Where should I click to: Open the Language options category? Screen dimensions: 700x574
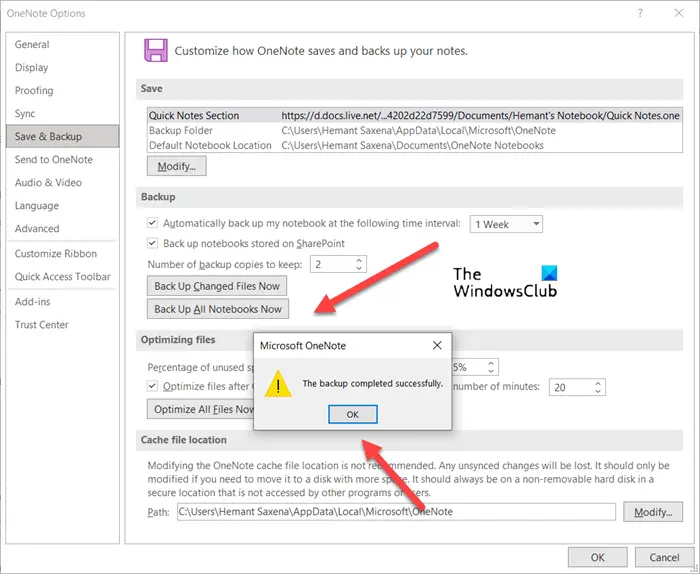(62, 206)
